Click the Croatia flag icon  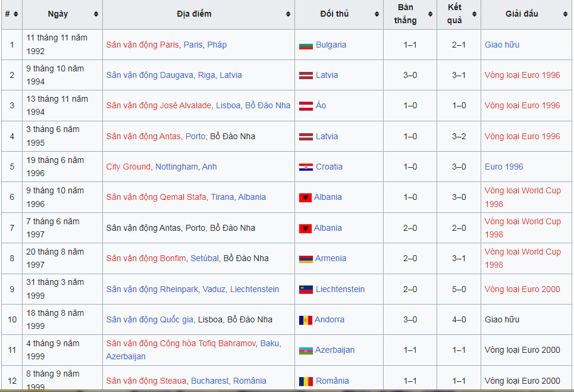(x=306, y=167)
